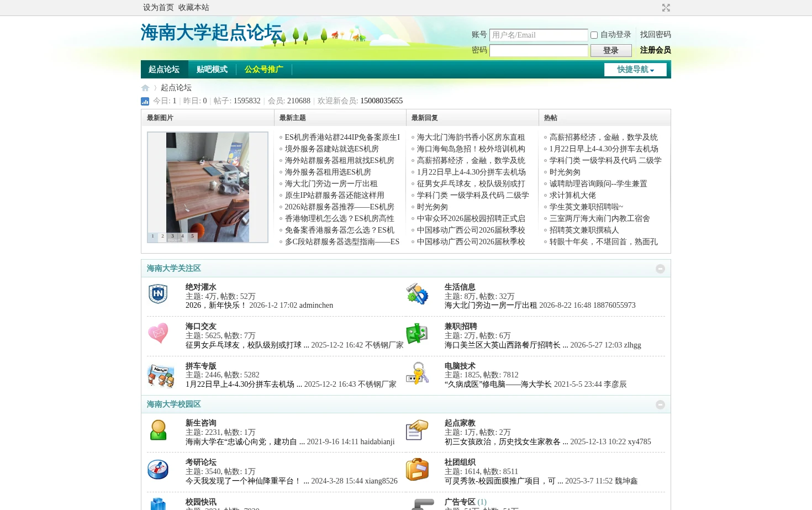The image size is (812, 510).
Task: Open the 考研论坛 forum title
Action: [201, 462]
